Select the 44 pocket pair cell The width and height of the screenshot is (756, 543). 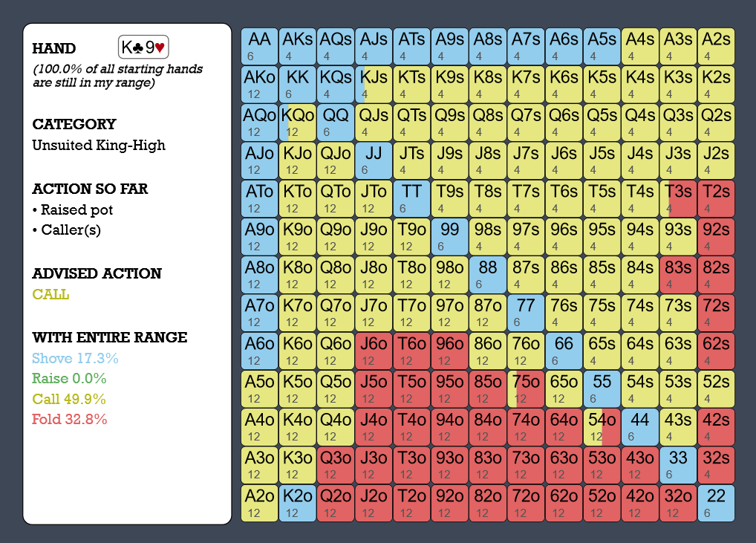click(x=640, y=427)
